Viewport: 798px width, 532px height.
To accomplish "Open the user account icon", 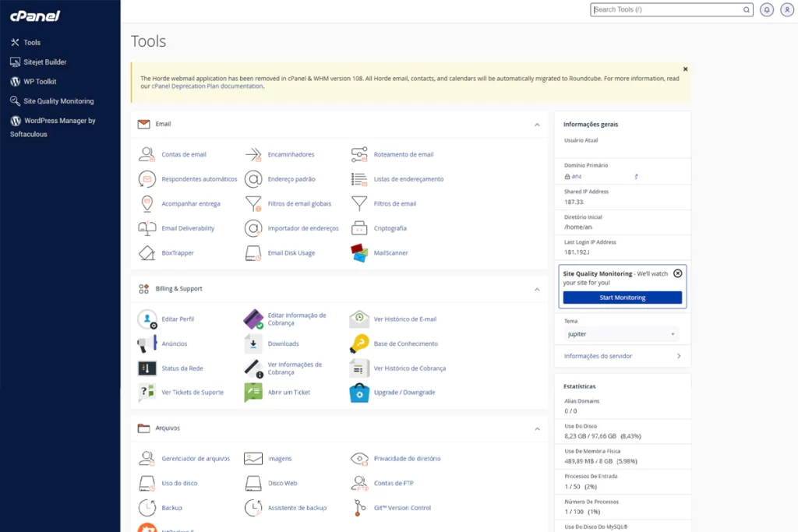I will pos(787,9).
